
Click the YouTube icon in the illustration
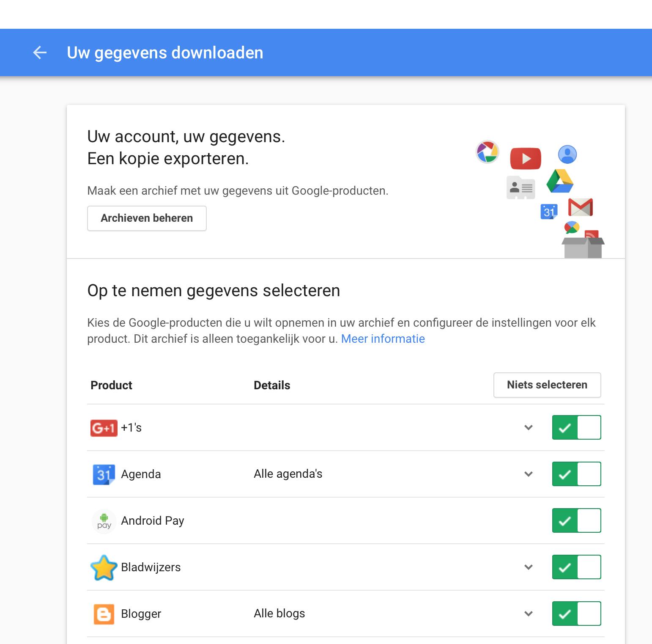click(526, 159)
